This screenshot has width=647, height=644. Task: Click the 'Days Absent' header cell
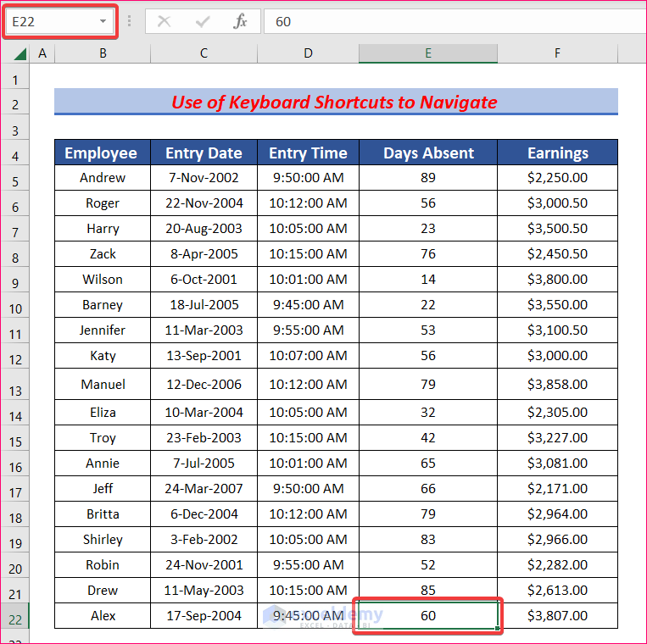(428, 153)
